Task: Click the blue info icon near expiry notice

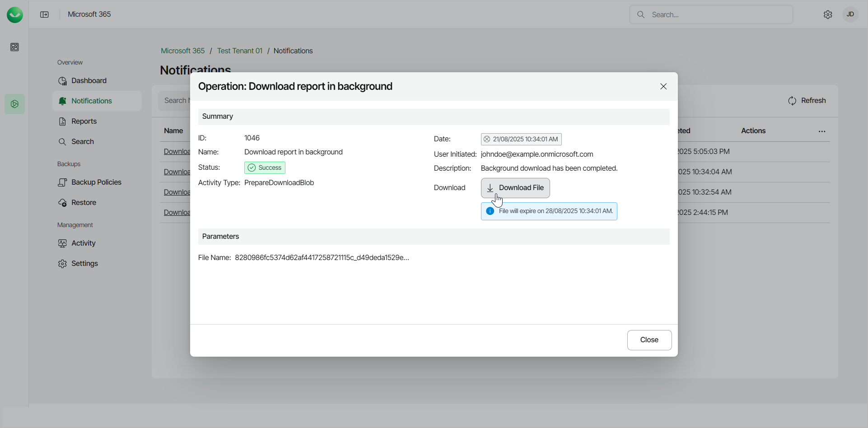Action: 490,211
